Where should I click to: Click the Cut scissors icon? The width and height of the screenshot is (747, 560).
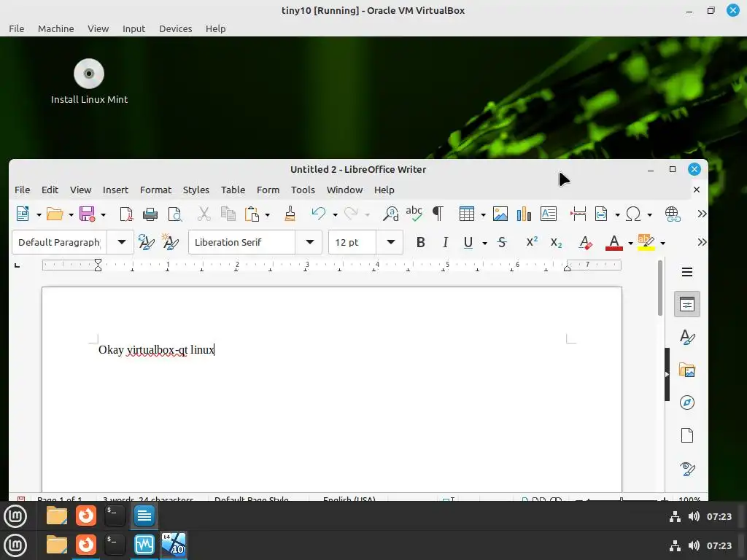point(204,214)
